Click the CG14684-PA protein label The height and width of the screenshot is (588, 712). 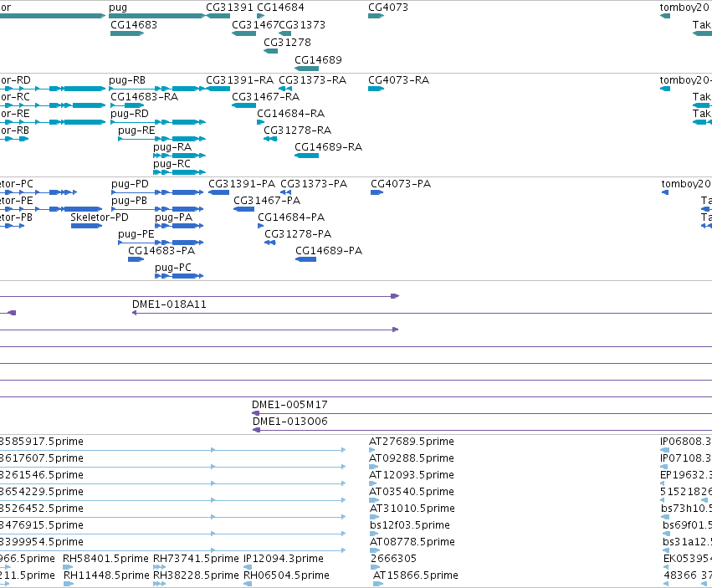[291, 218]
